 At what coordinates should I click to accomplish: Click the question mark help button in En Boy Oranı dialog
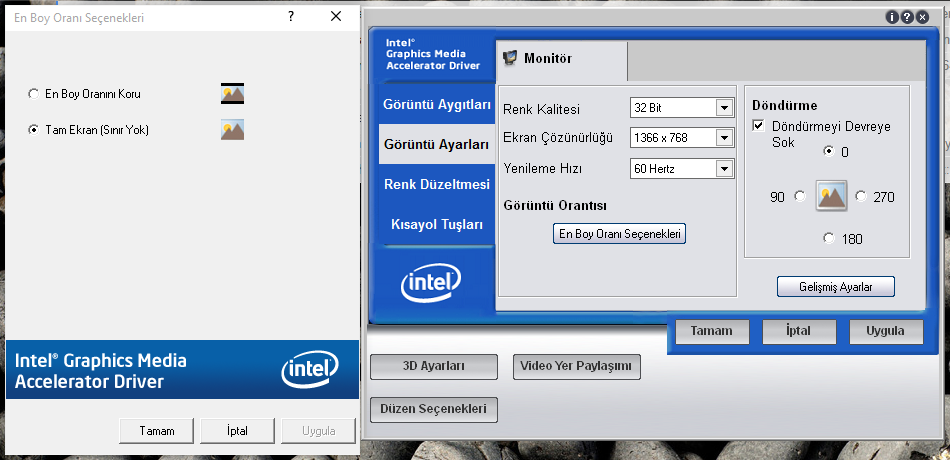[291, 17]
